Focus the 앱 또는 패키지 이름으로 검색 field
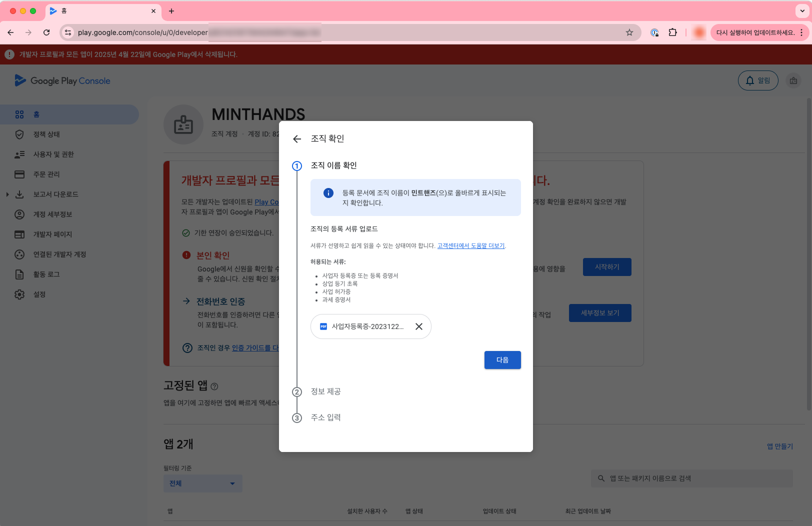812x526 pixels. pos(692,478)
